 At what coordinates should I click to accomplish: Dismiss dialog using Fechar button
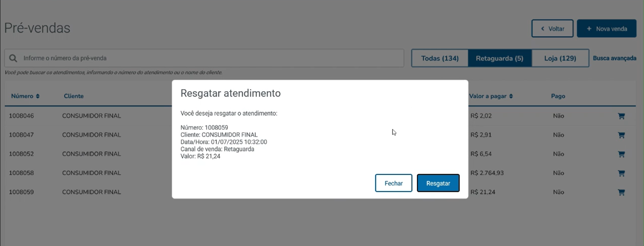[393, 183]
